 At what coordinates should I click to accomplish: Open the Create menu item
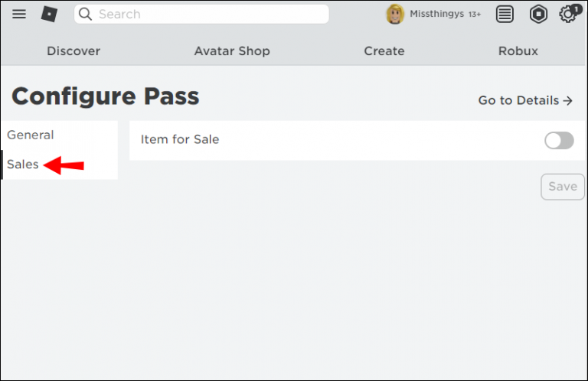(x=384, y=51)
